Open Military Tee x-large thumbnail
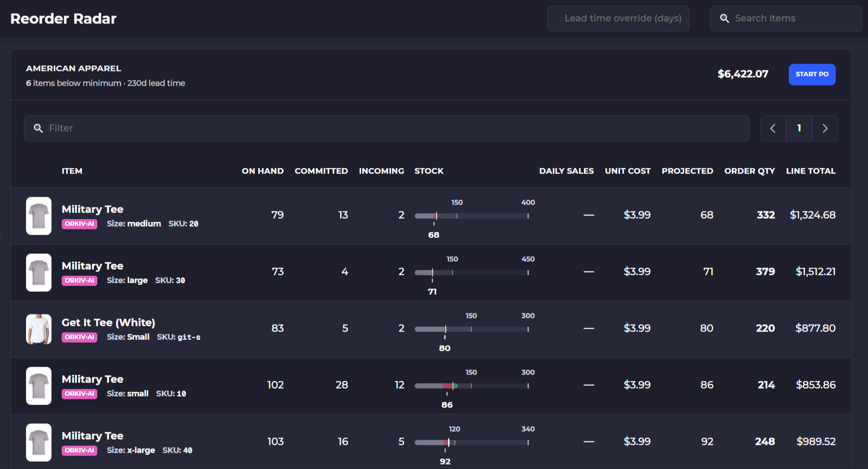Screen dimensions: 868x469 pyautogui.click(x=38, y=442)
